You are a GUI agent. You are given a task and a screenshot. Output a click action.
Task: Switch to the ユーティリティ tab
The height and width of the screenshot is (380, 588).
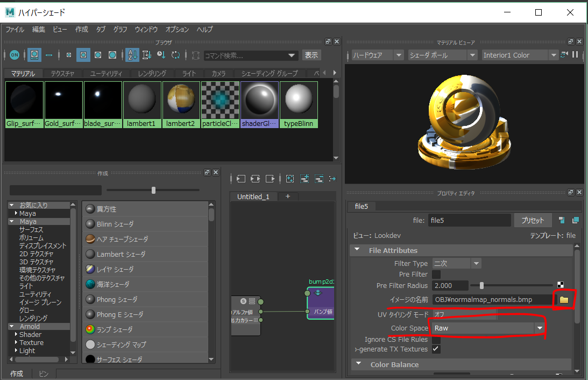coord(106,74)
